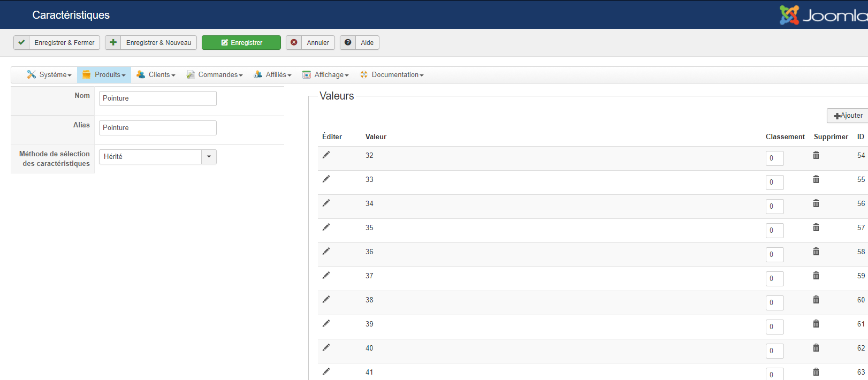Cancel with the Annuler button

(310, 43)
